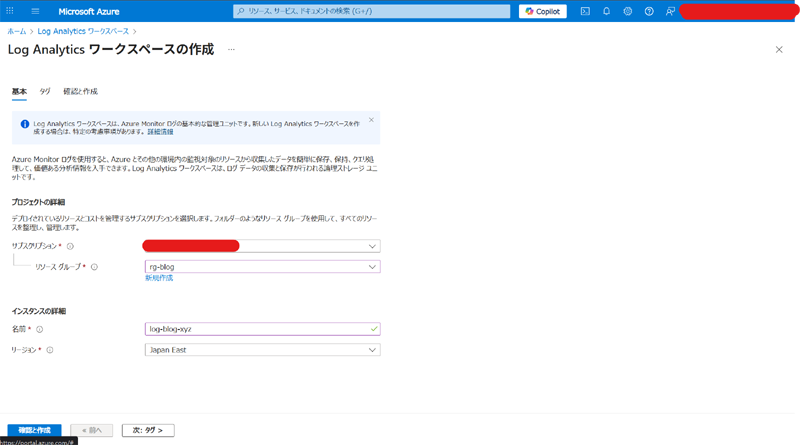Click the Azure search box
The image size is (800, 445).
point(371,11)
